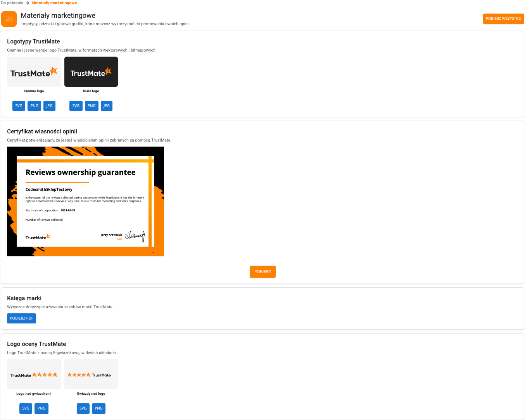The height and width of the screenshot is (420, 525).
Task: Download Białe logo as PNG
Action: 92,106
